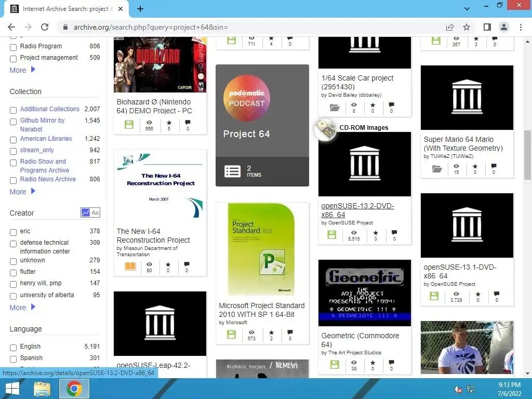Image resolution: width=532 pixels, height=399 pixels.
Task: Open The New I-64 Reconstruction Project title
Action: tap(153, 235)
